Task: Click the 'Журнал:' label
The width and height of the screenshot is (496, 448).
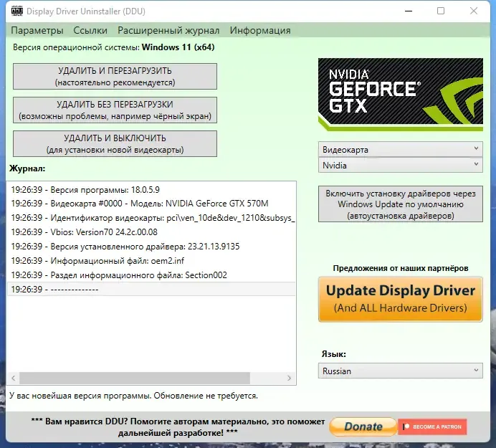Action: pos(27,168)
